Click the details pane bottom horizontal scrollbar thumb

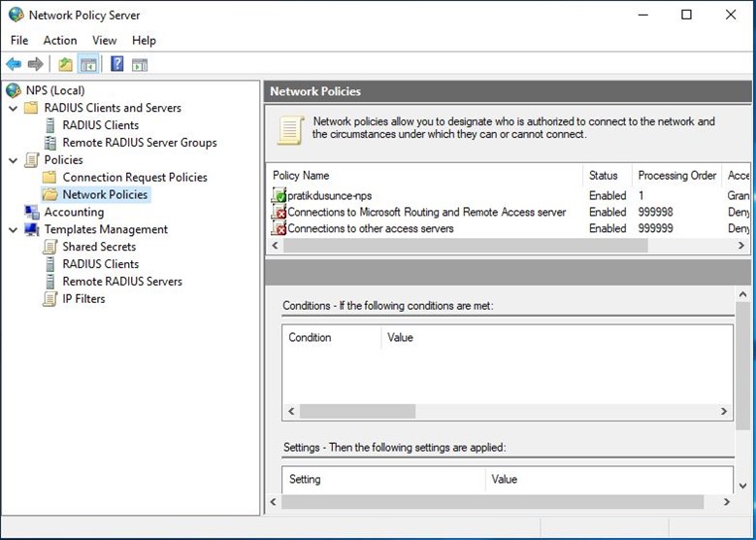click(492, 502)
